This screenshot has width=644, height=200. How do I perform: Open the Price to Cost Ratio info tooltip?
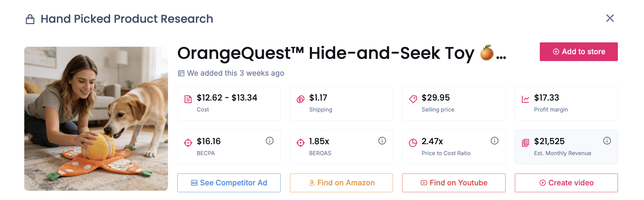point(495,140)
